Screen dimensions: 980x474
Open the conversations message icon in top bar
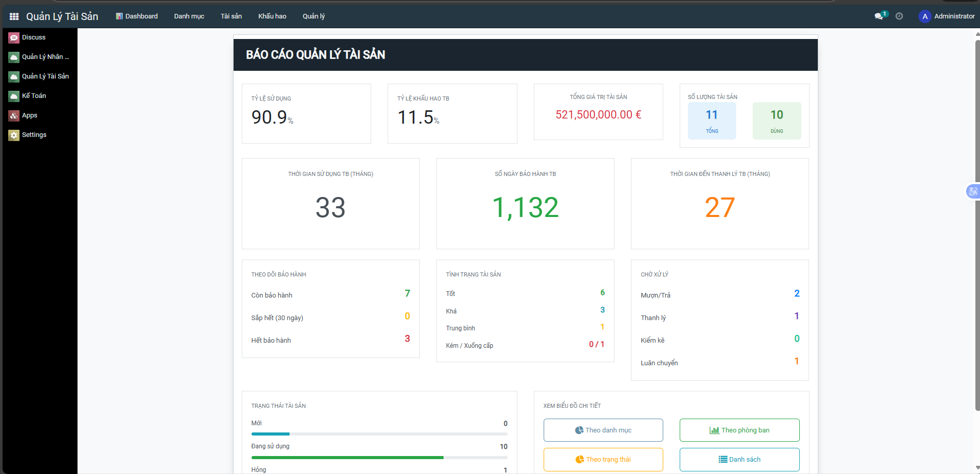(879, 16)
